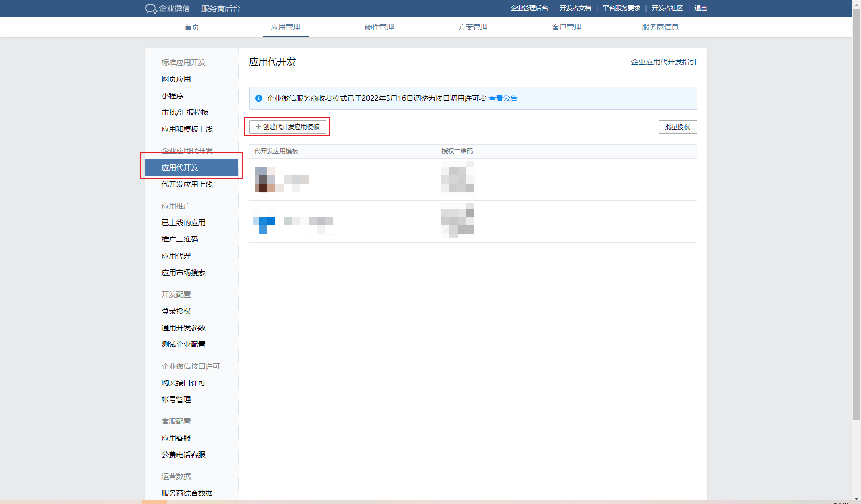Viewport: 861px width, 504px height.
Task: Open 企业应用代开发指引 link
Action: pyautogui.click(x=663, y=62)
